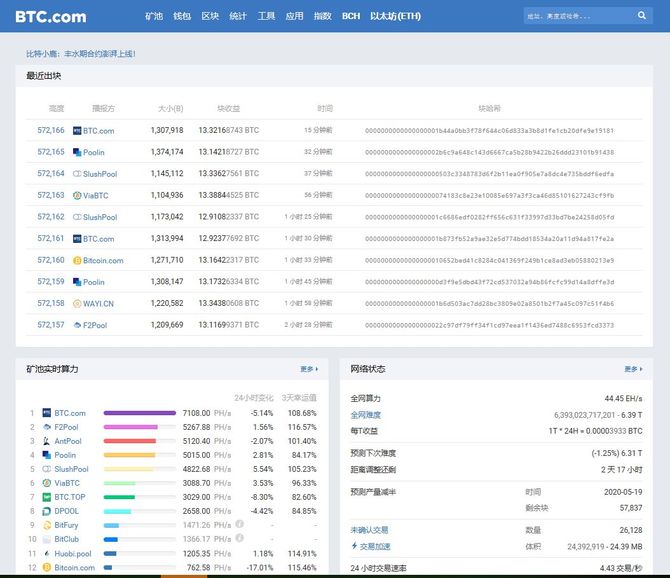Click AntPool name in hashrate list
The height and width of the screenshot is (578, 670).
pos(68,441)
